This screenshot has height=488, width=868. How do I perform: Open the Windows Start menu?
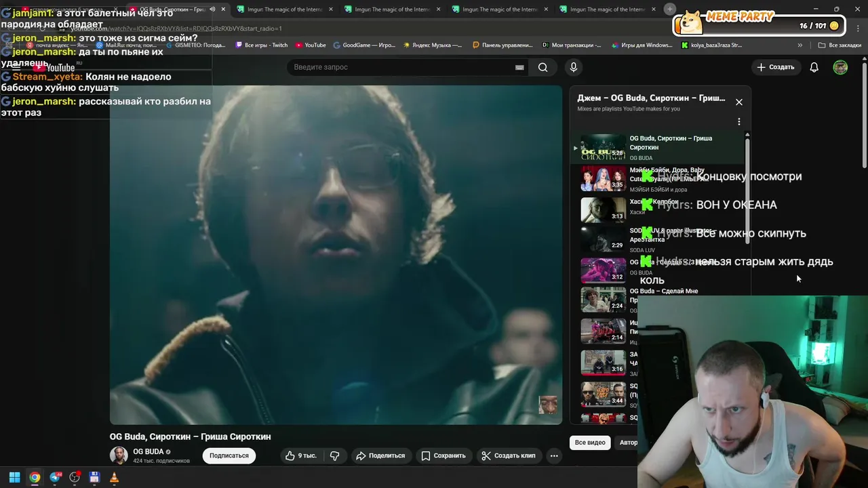14,477
